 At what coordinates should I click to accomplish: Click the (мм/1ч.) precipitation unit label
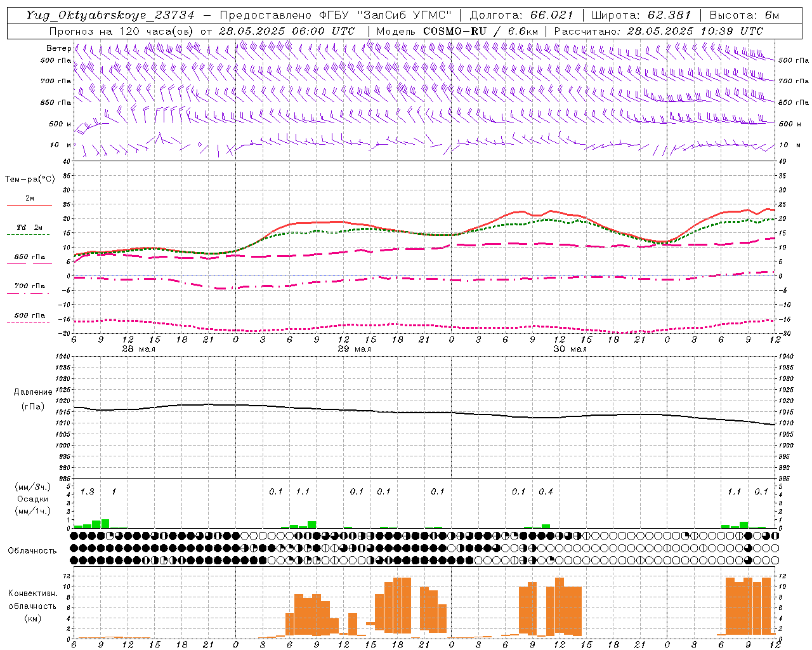32,511
